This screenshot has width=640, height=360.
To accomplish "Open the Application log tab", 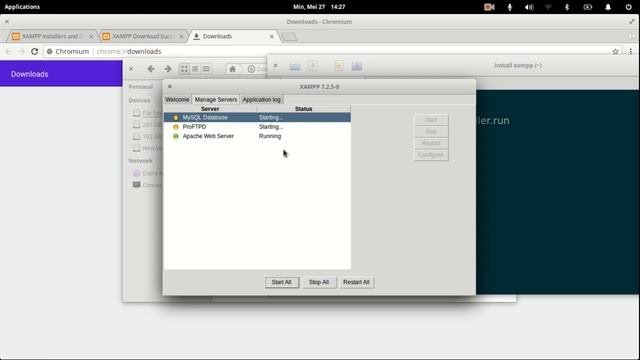I will pyautogui.click(x=261, y=100).
